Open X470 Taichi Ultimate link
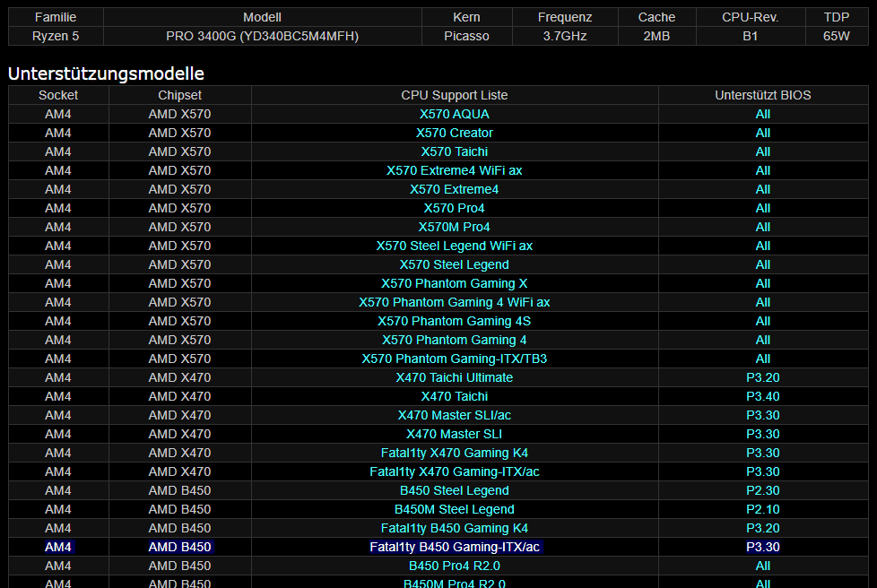The image size is (877, 588). (x=454, y=377)
